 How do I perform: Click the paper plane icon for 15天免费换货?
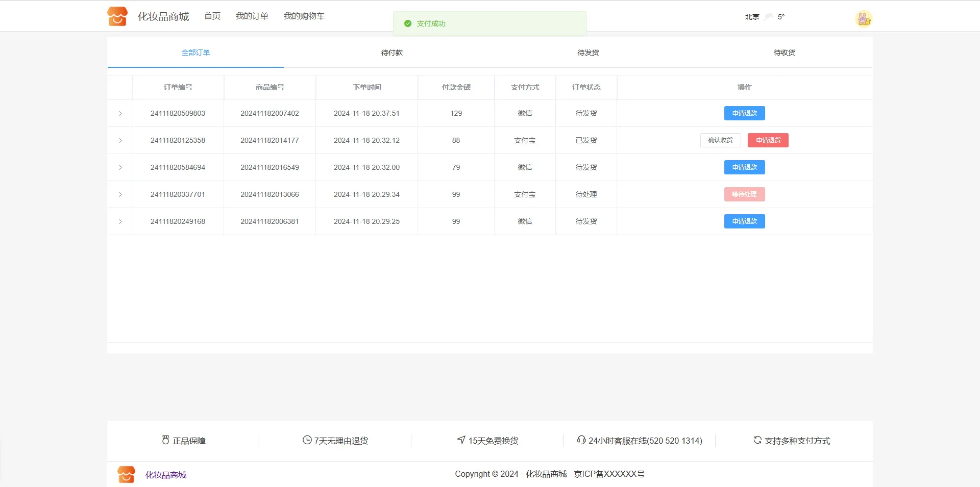(x=461, y=440)
